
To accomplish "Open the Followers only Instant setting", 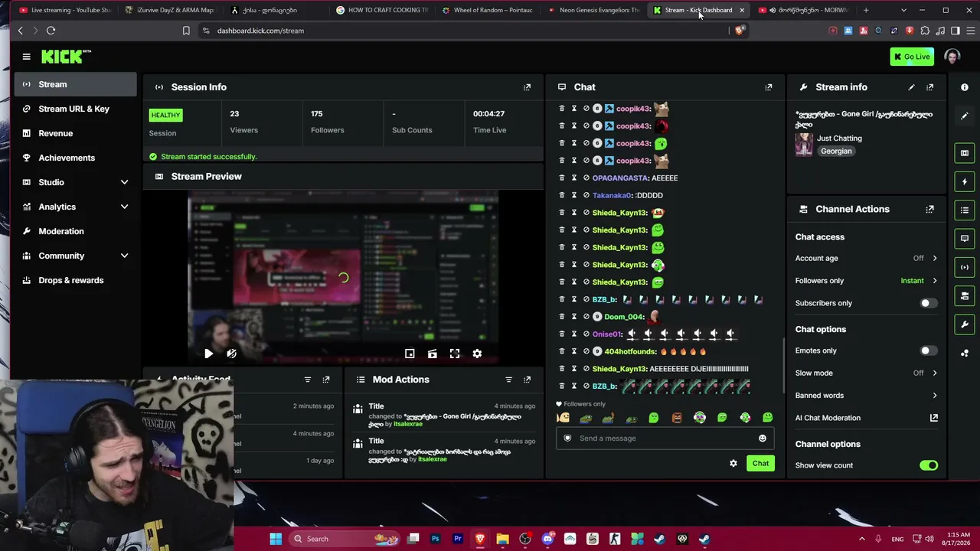I will click(x=918, y=281).
